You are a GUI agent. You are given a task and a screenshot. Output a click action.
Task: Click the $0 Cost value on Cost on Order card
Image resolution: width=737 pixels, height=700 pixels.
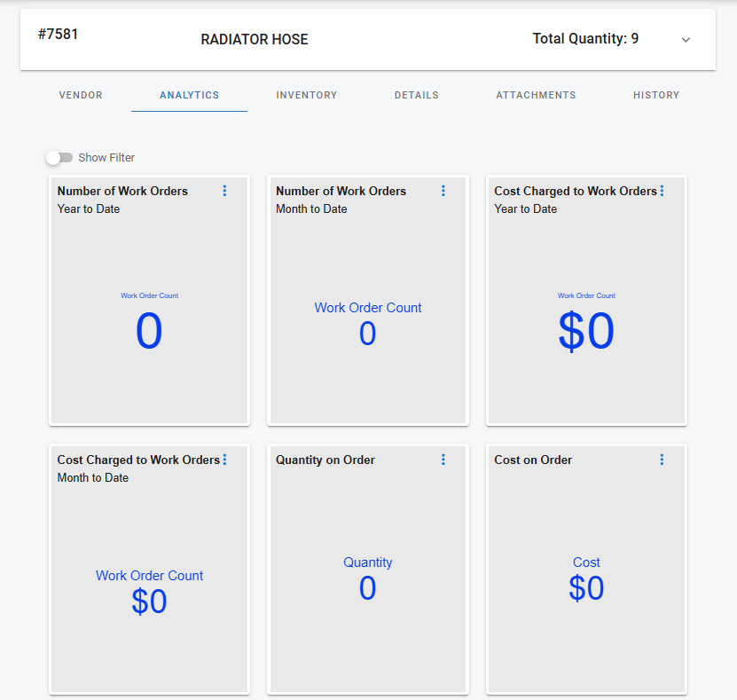pyautogui.click(x=586, y=588)
